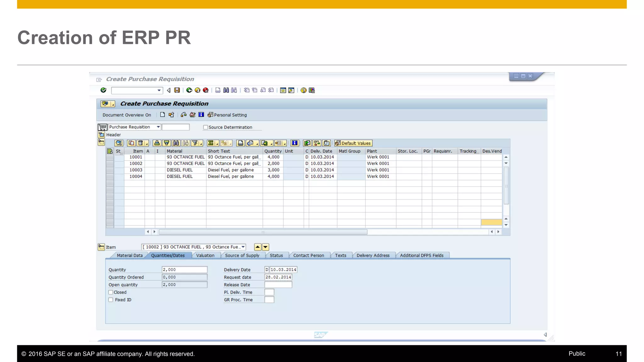Switch to the Quantities/Dates tab
Image resolution: width=644 pixels, height=362 pixels.
168,255
